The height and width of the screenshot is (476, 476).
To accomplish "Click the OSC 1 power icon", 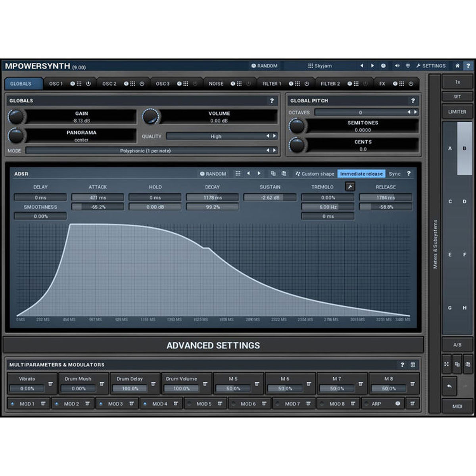I will pyautogui.click(x=88, y=84).
